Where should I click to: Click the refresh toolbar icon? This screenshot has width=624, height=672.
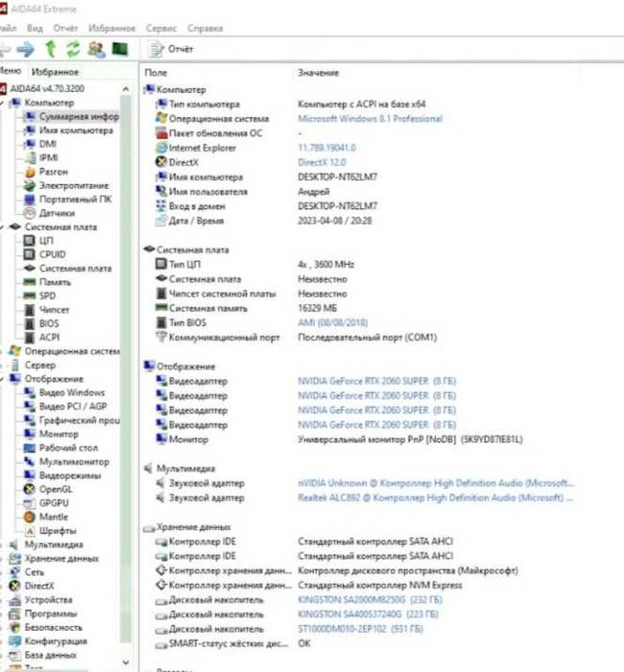tap(73, 49)
